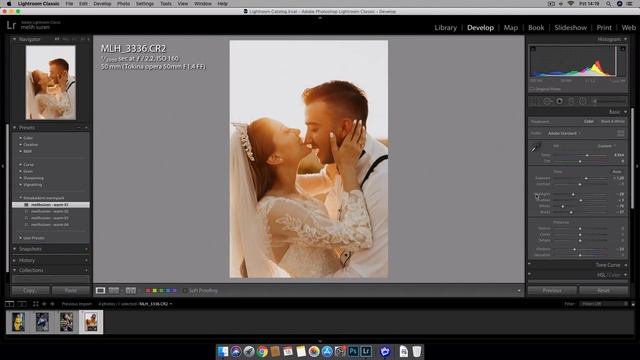Viewport: 640px width, 360px height.
Task: Adjust the Temp slider handle
Action: tap(587, 155)
